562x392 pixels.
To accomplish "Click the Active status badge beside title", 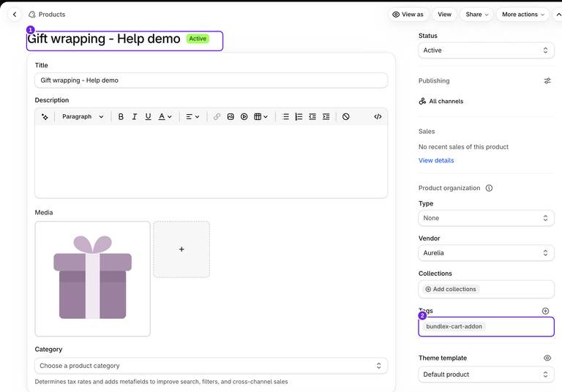I will click(x=198, y=39).
